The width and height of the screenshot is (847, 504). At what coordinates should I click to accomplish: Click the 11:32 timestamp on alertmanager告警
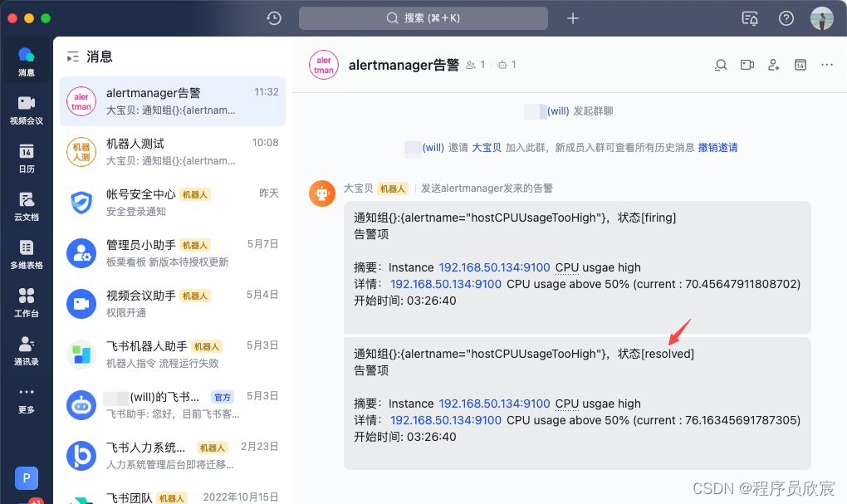click(x=267, y=92)
